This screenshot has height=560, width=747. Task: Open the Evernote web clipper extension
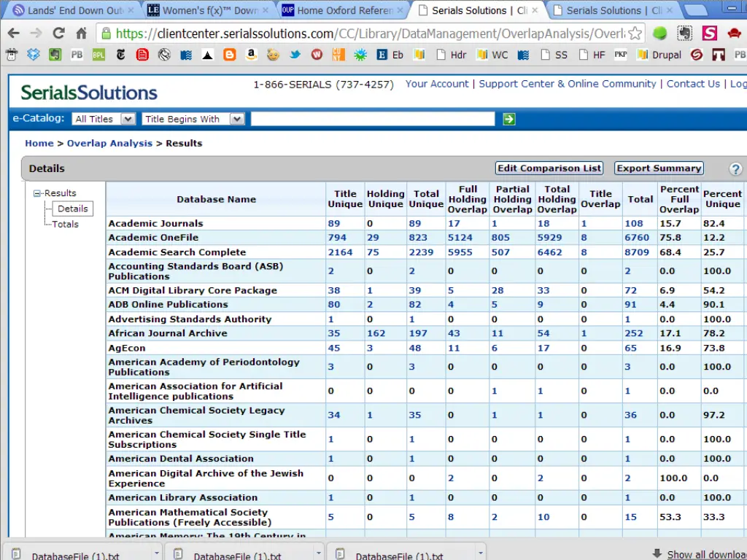(684, 33)
